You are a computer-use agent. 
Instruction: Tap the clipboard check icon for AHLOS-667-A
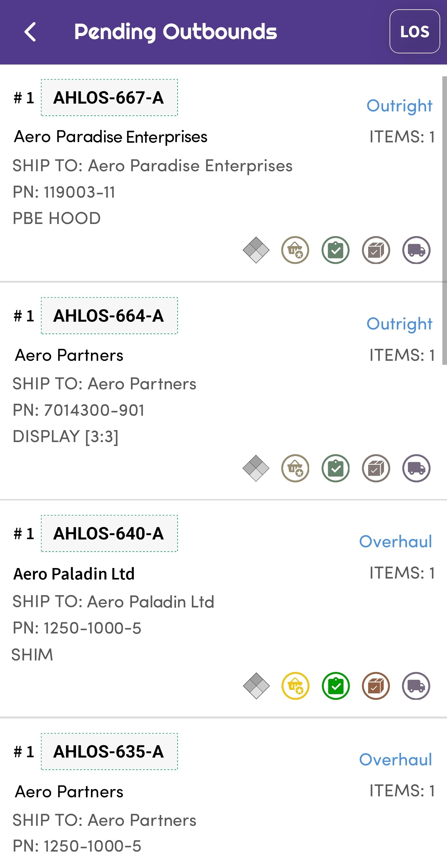pos(336,250)
